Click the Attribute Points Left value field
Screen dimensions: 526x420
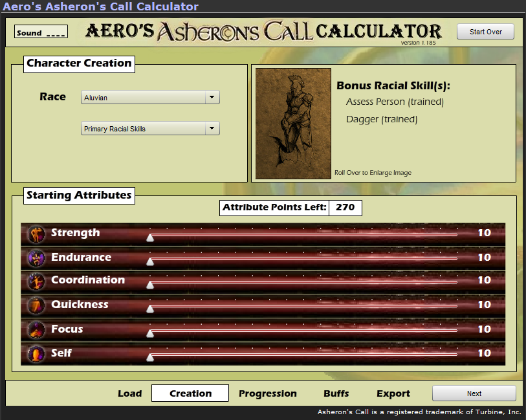[345, 208]
